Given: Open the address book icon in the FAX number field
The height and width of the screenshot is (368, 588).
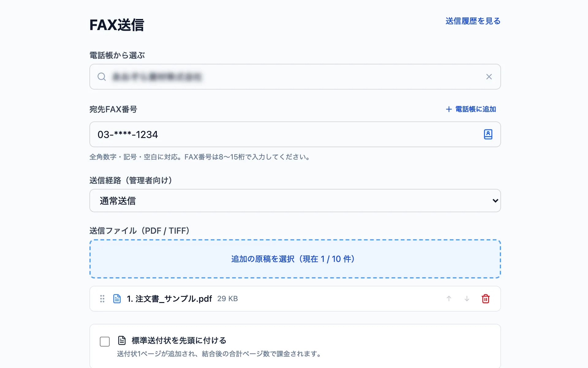Looking at the screenshot, I should (x=488, y=134).
